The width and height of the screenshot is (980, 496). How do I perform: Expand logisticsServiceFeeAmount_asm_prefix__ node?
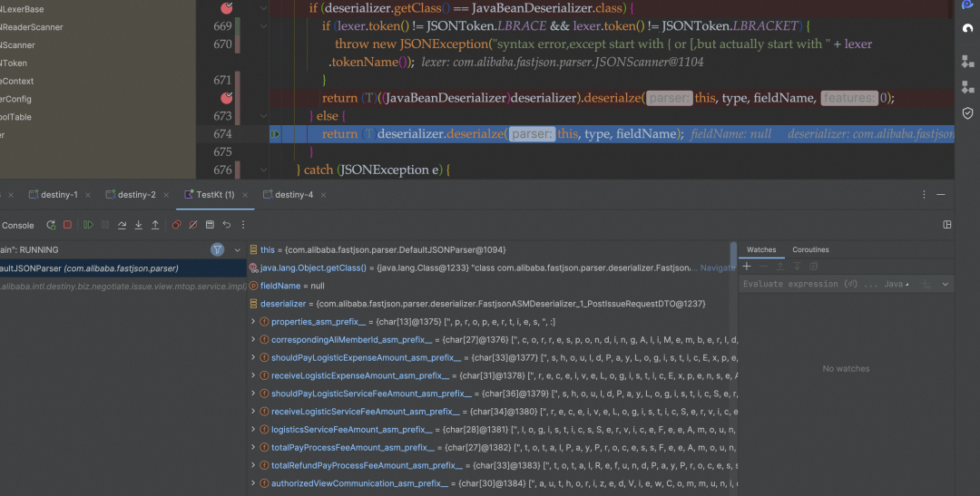[x=253, y=430]
